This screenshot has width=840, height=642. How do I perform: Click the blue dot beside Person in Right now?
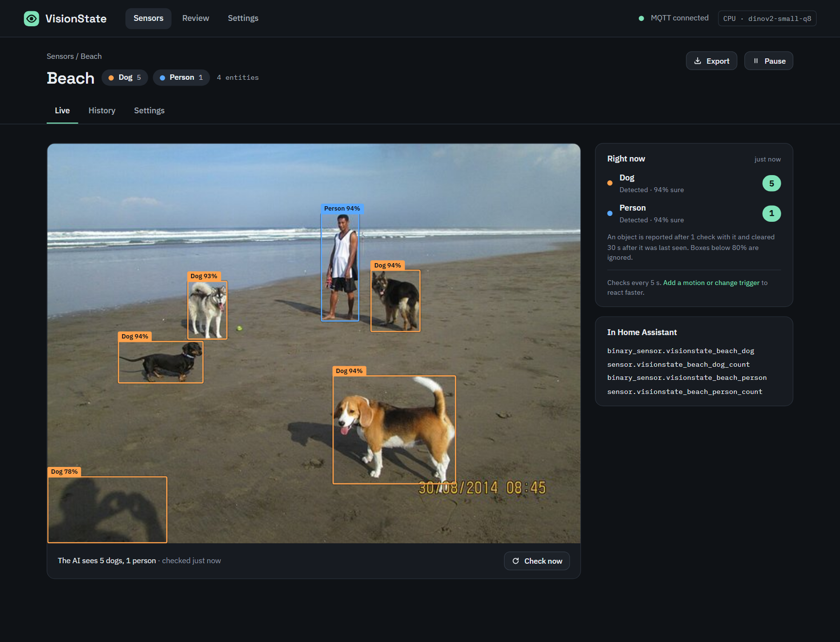(610, 214)
